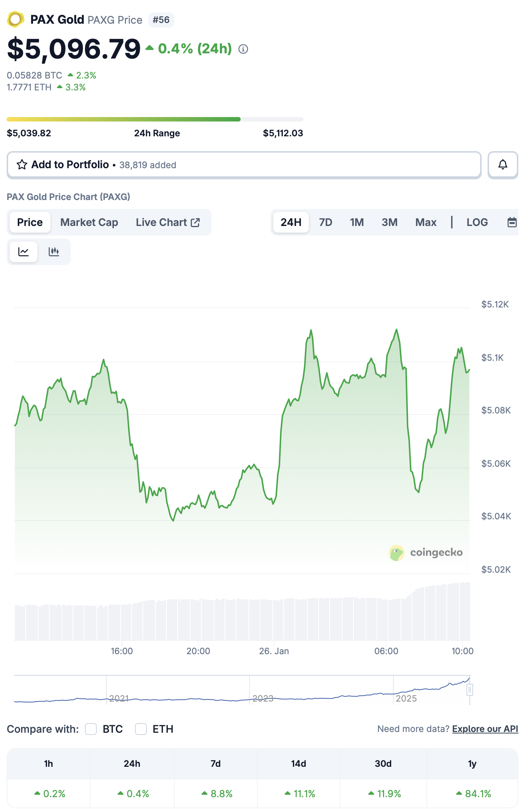Click the navigator range handle on the timeline
This screenshot has height=812, width=528.
click(470, 689)
